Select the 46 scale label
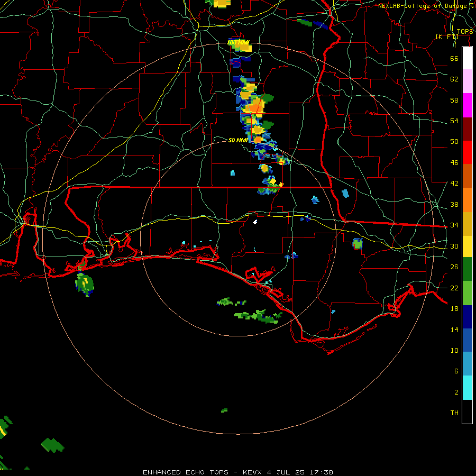The image size is (476, 476). click(x=454, y=163)
